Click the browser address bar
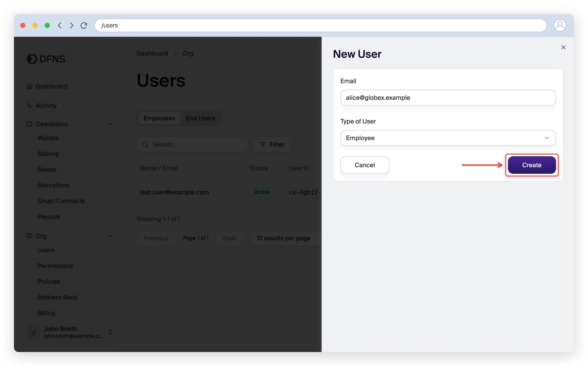Screen dimensions: 588x366 (x=320, y=25)
